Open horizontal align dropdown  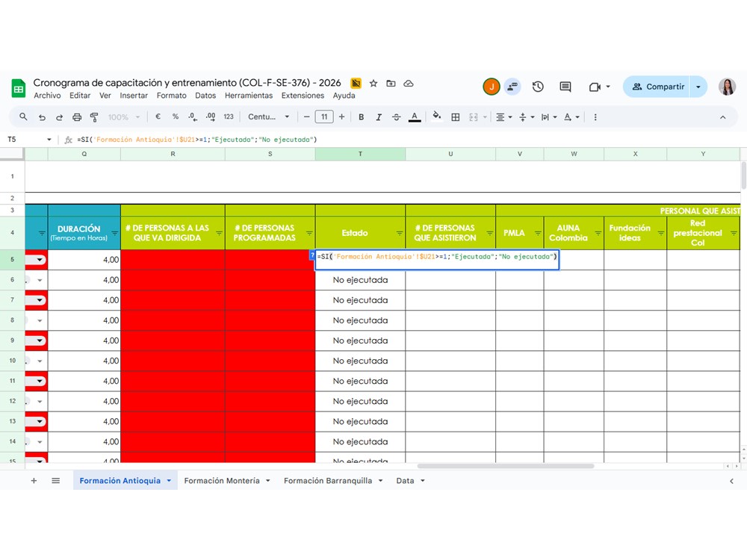[x=504, y=117]
